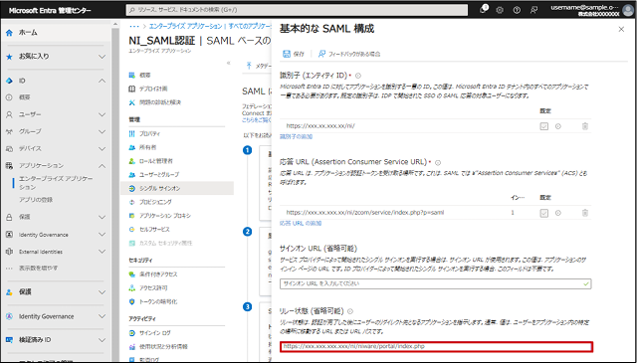
Task: Click info icon in the identifier row
Action: pyautogui.click(x=558, y=126)
